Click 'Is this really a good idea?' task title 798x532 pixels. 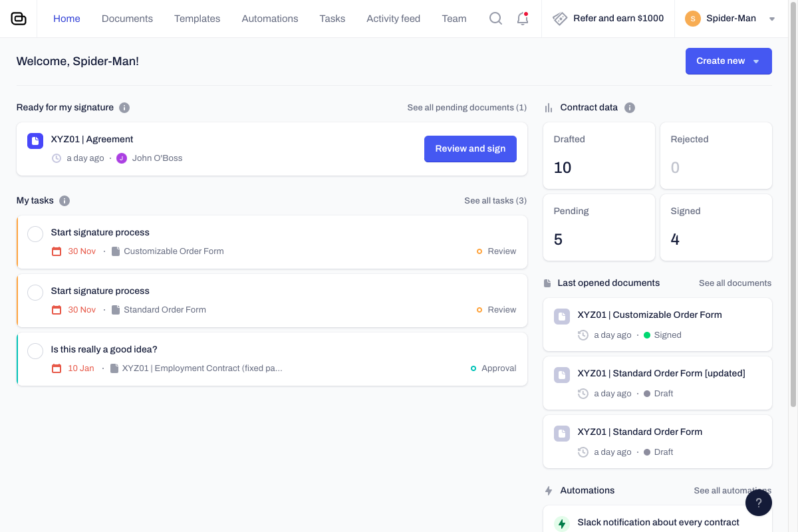[x=104, y=350]
